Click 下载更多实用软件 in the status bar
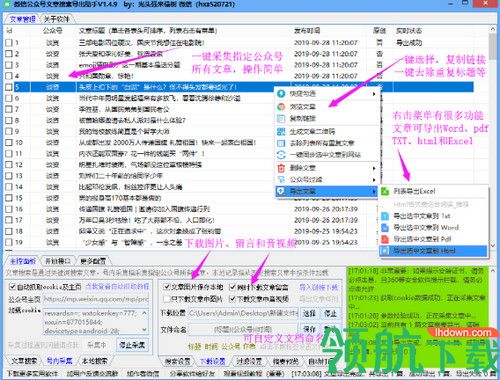The height and width of the screenshot is (380, 500). pos(32,374)
